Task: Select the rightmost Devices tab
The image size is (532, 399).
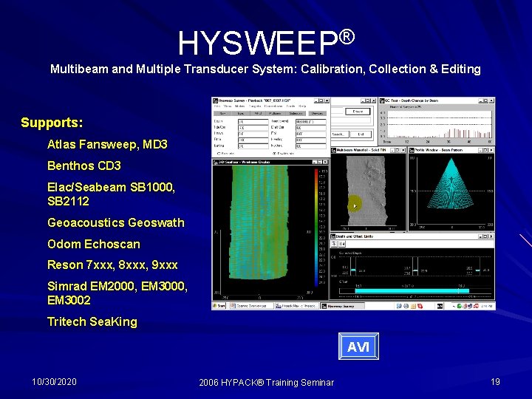Action: click(x=317, y=113)
